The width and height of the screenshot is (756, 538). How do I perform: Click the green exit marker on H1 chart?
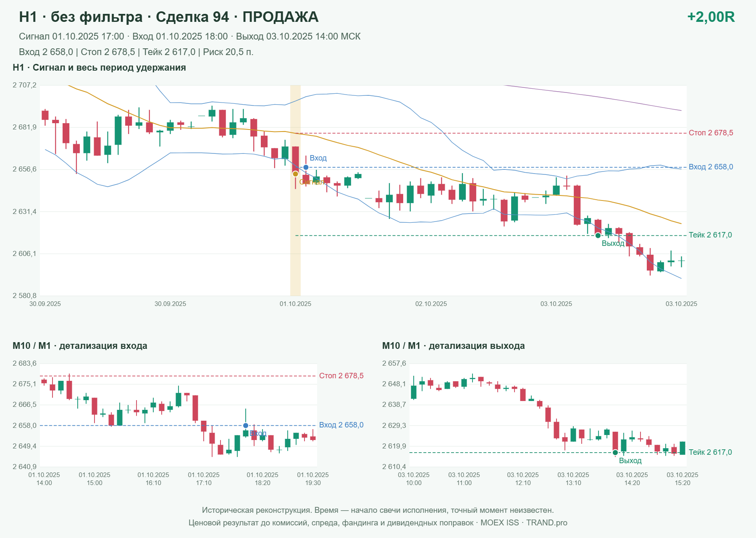(598, 235)
